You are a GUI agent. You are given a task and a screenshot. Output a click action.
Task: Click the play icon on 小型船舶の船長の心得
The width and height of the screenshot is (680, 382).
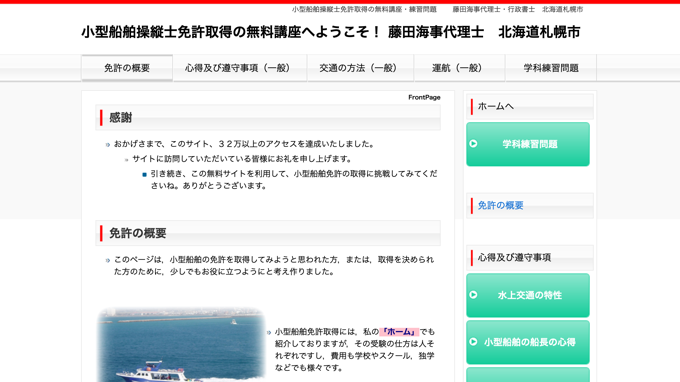[473, 342]
